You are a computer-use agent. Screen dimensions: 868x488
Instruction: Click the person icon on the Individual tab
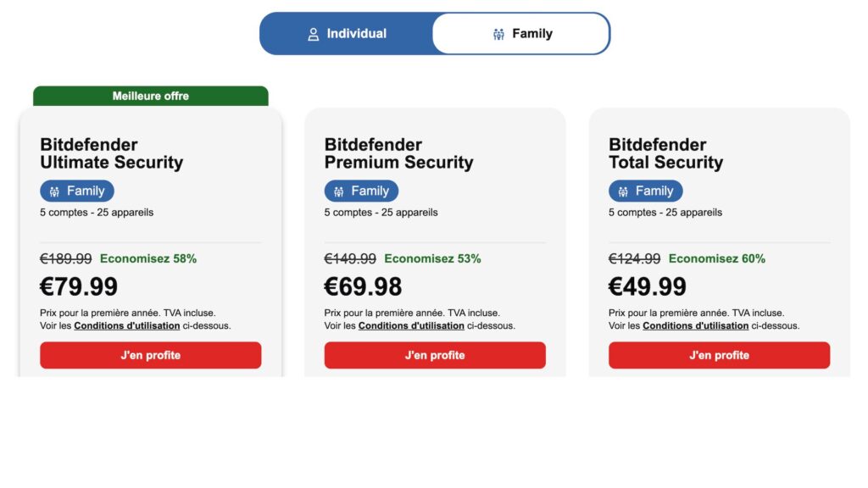(313, 33)
